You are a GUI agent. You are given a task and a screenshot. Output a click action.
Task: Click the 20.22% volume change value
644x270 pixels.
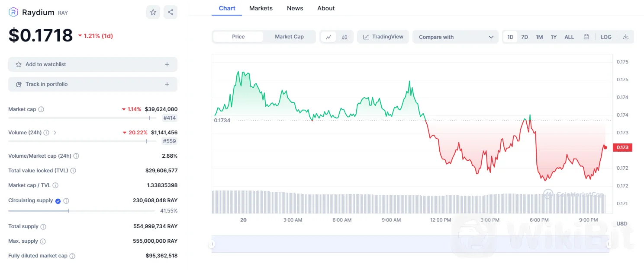(x=135, y=133)
